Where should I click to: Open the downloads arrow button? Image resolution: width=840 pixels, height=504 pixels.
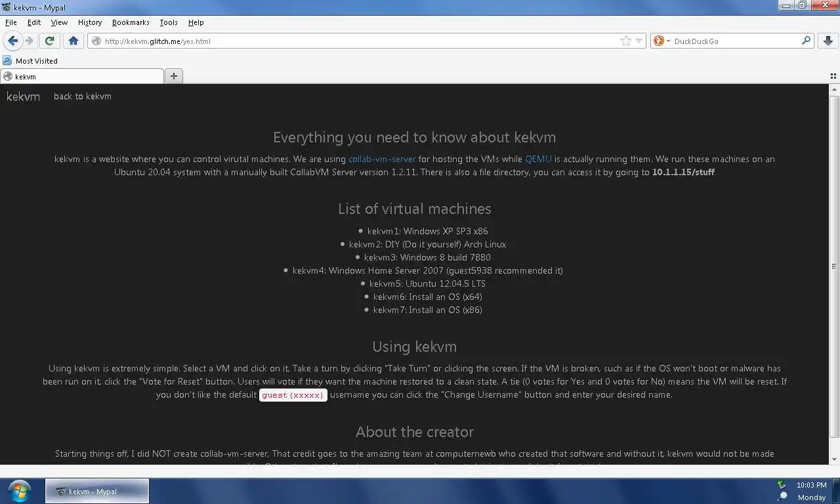click(x=828, y=41)
